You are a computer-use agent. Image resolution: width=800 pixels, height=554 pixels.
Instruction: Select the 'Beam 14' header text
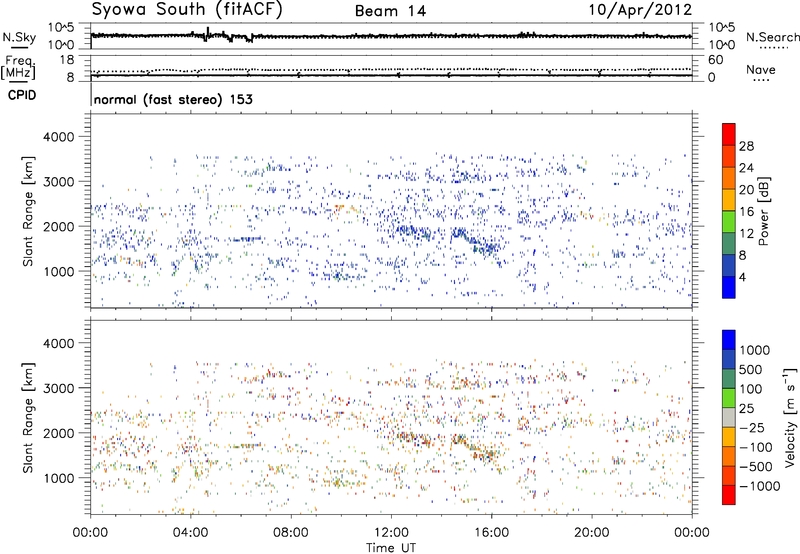click(x=390, y=11)
